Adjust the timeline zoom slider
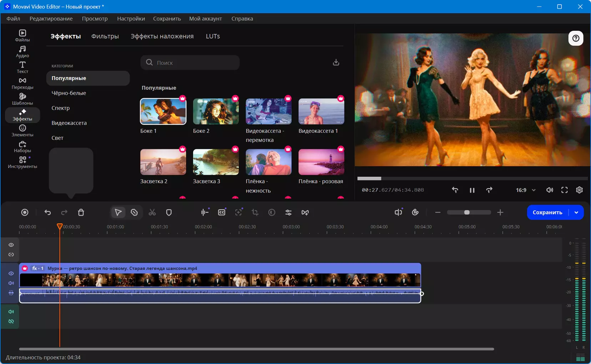The height and width of the screenshot is (364, 591). (469, 212)
